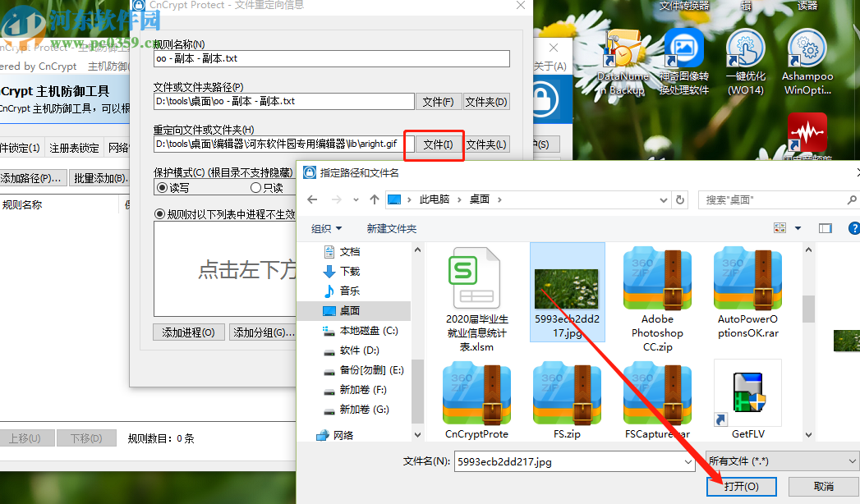
Task: Click the file list vertical scrollbar thumb
Action: pos(808,309)
